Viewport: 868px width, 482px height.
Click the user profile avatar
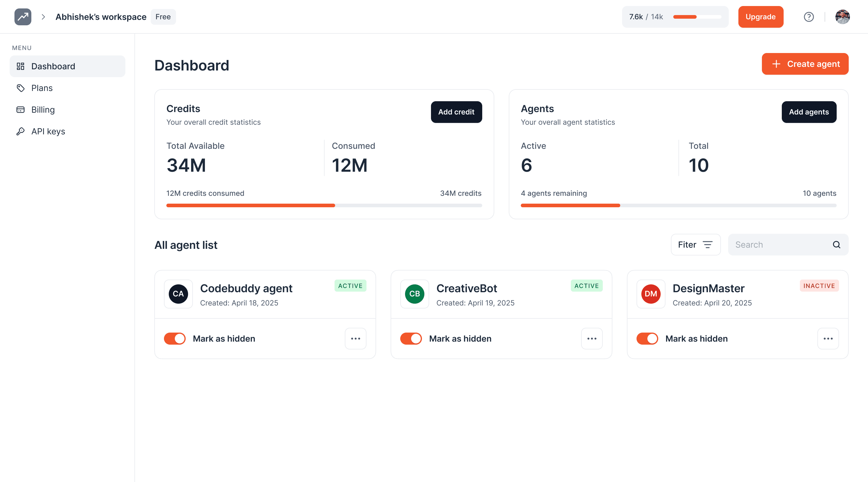point(842,17)
